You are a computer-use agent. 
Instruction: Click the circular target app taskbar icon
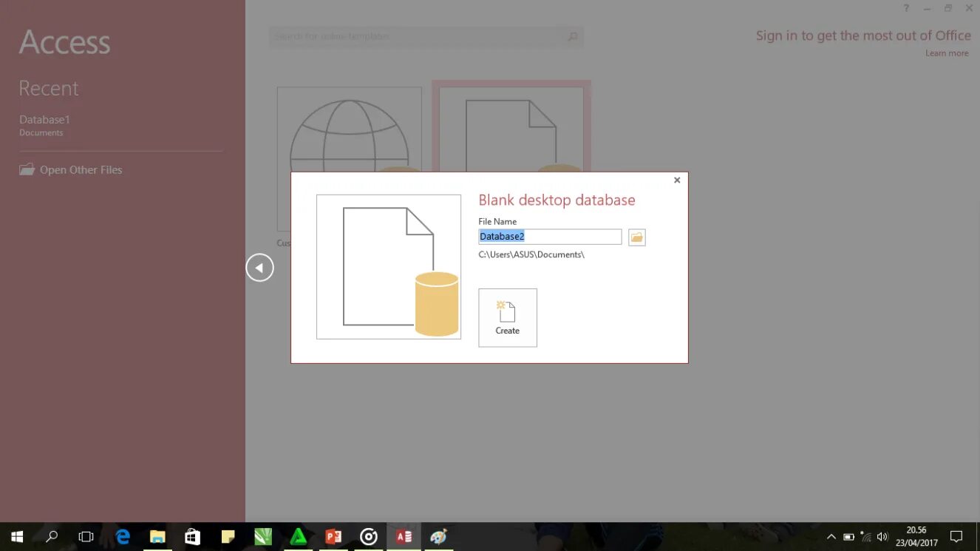click(369, 536)
